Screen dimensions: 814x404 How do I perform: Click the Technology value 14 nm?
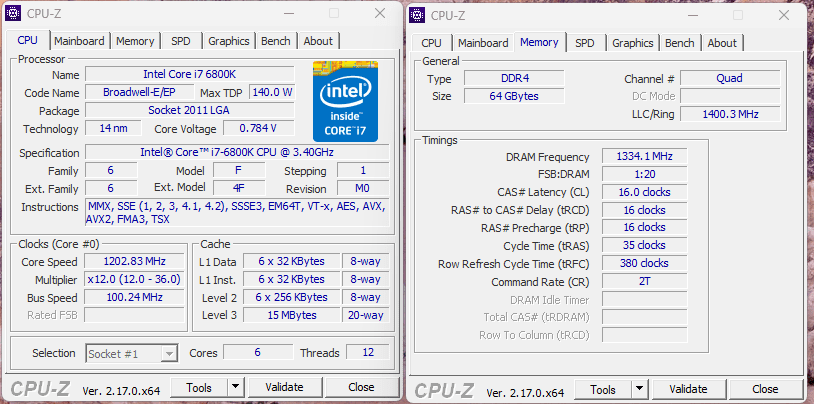[113, 128]
